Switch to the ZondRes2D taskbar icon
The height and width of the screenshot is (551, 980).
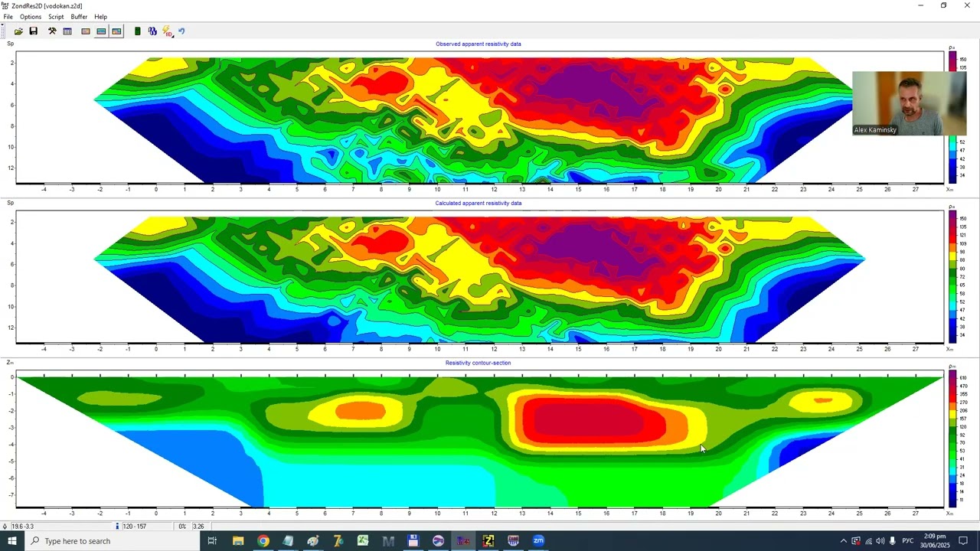tap(463, 541)
